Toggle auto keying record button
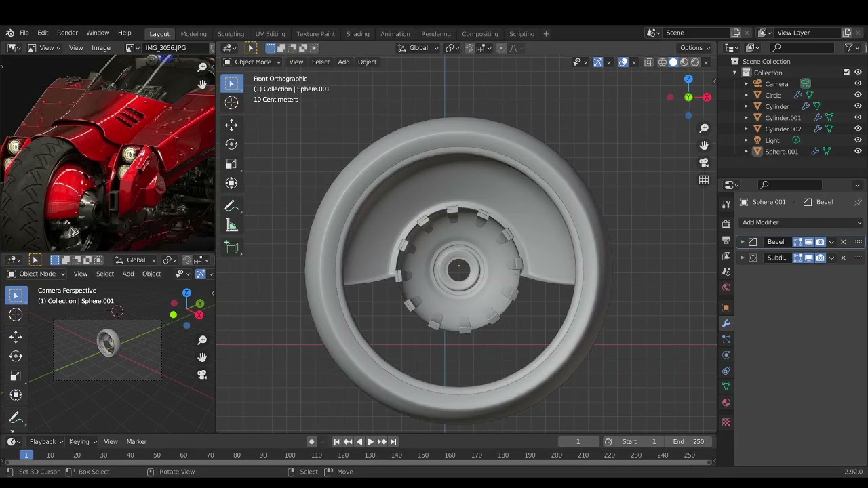The height and width of the screenshot is (488, 868). click(x=311, y=441)
